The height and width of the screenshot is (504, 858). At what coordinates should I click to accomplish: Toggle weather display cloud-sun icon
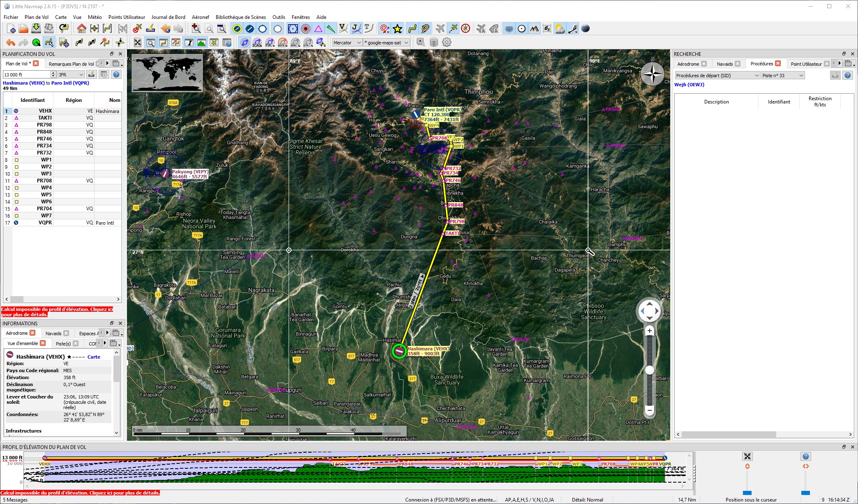coord(560,29)
